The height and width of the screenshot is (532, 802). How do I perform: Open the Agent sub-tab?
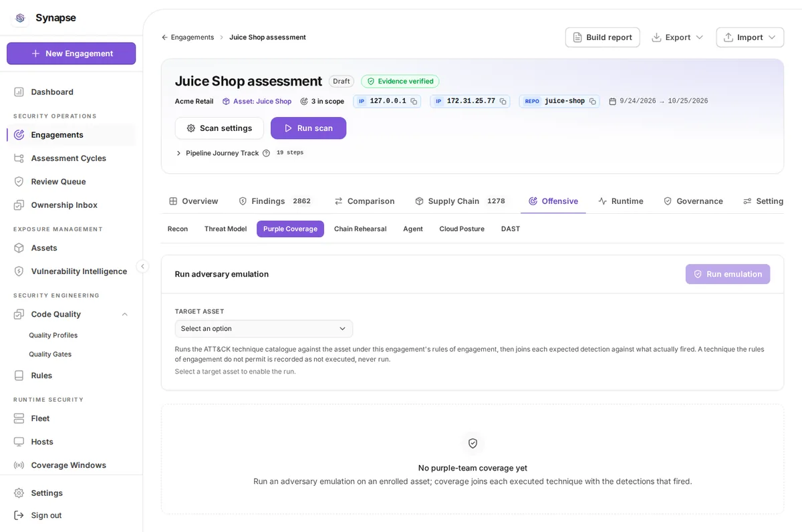[413, 229]
